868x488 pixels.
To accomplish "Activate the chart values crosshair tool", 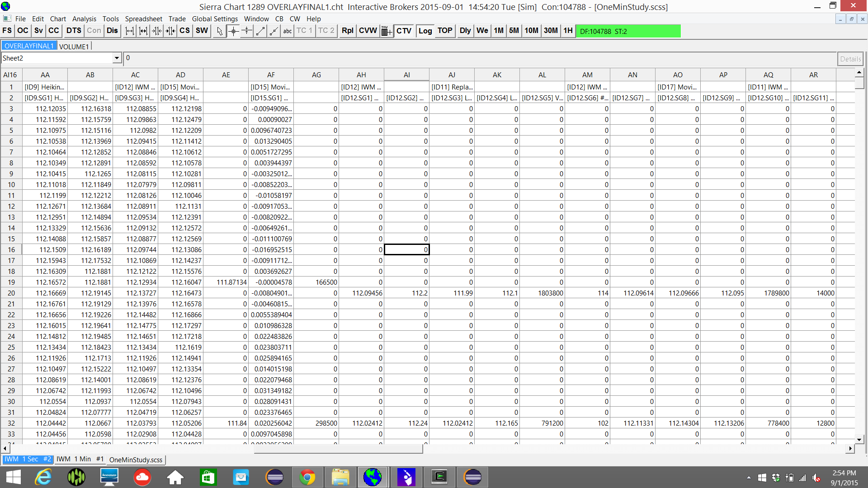I will [x=233, y=31].
